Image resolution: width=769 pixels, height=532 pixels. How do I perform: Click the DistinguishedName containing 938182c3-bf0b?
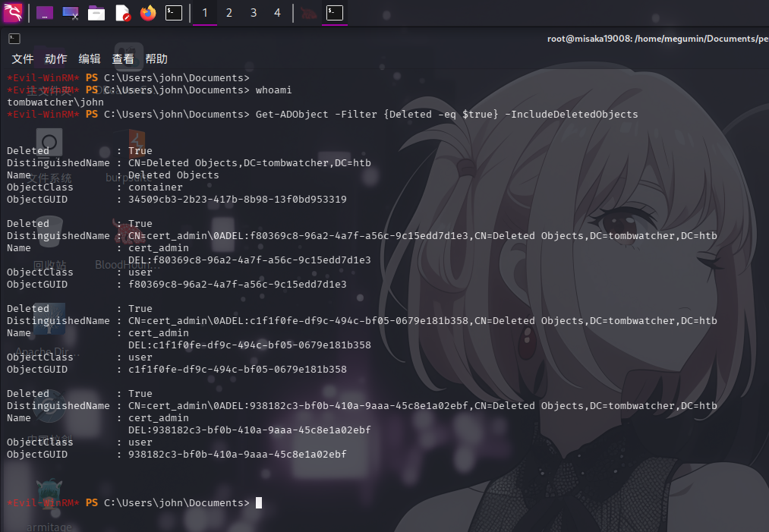423,406
